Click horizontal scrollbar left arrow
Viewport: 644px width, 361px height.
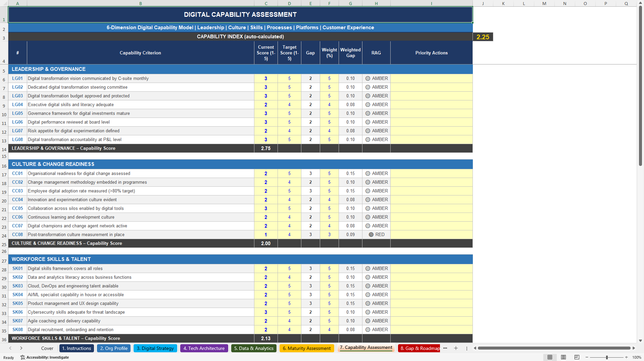[x=475, y=348]
